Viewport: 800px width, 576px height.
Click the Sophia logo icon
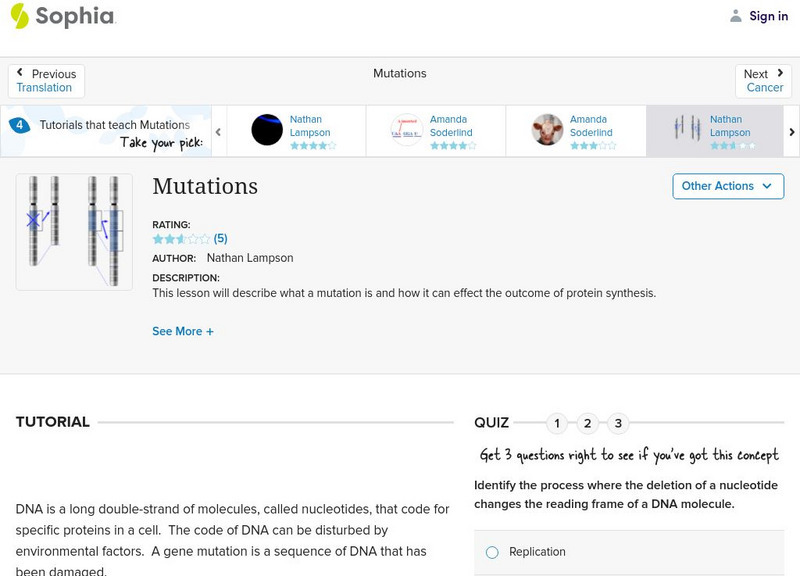pos(20,16)
